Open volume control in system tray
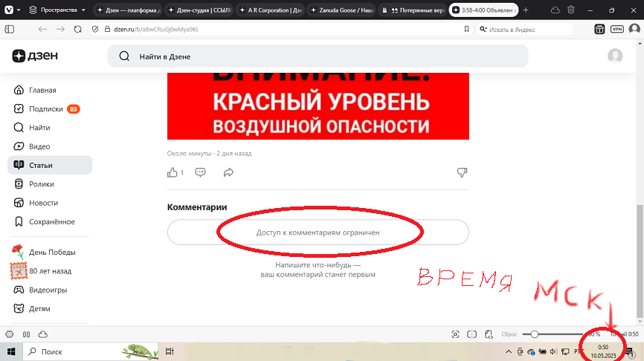This screenshot has height=361, width=644. 554,351
